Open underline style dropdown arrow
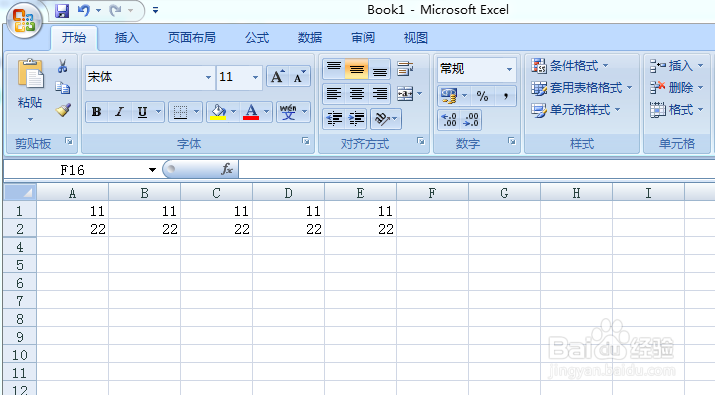The image size is (715, 395). (158, 112)
